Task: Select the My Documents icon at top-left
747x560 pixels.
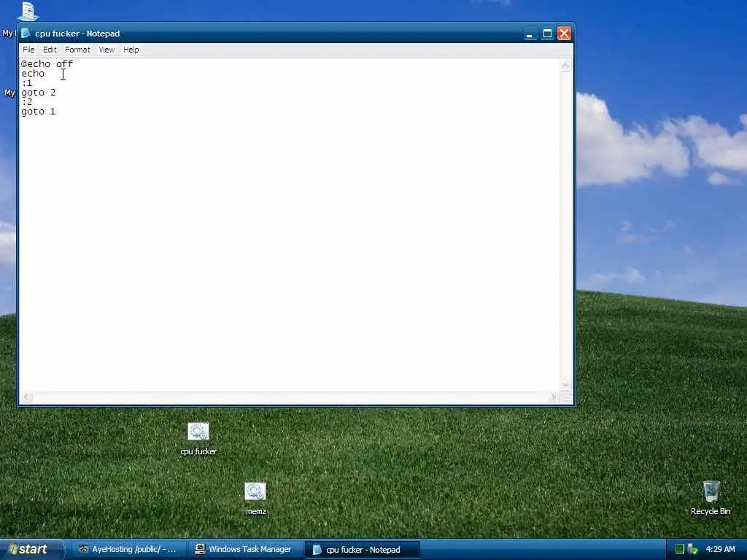Action: pos(28,12)
